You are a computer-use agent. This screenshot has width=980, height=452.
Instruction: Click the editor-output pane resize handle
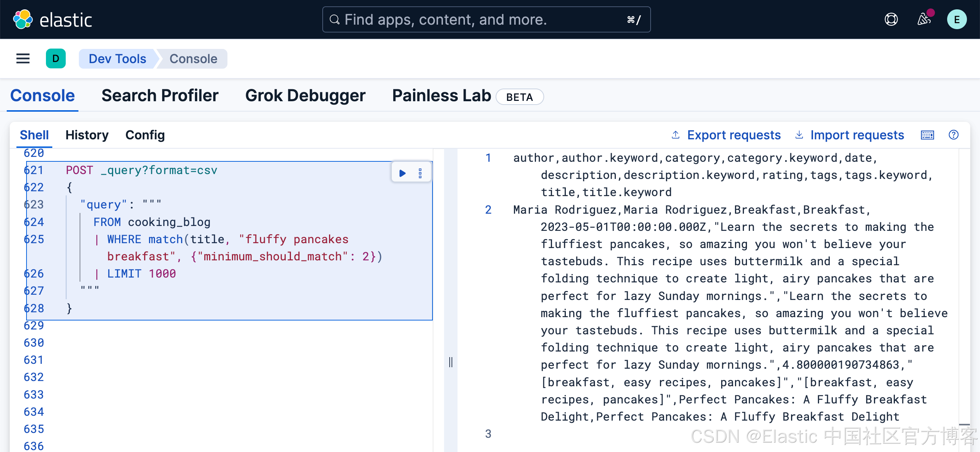450,362
